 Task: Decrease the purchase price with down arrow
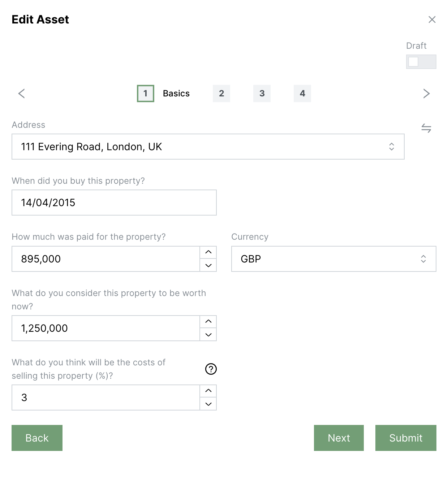click(208, 265)
